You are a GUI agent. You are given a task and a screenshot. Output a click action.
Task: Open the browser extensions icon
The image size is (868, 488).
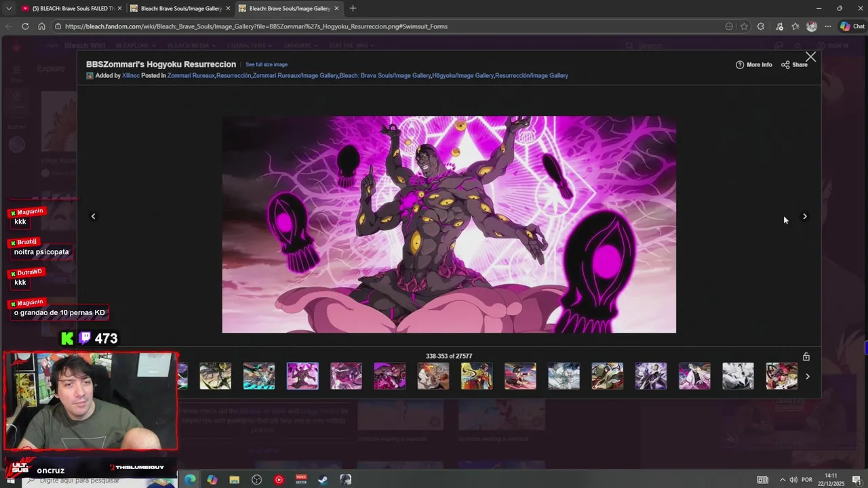pyautogui.click(x=761, y=26)
